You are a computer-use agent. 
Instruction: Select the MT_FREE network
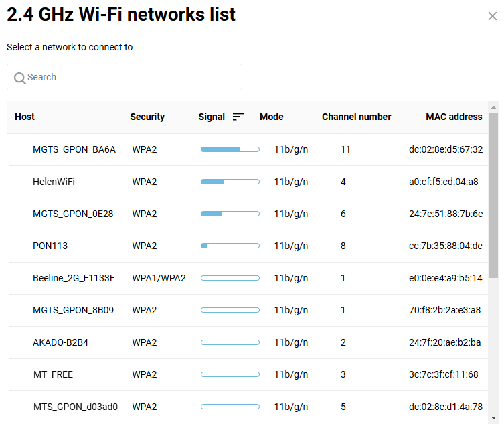tap(53, 374)
